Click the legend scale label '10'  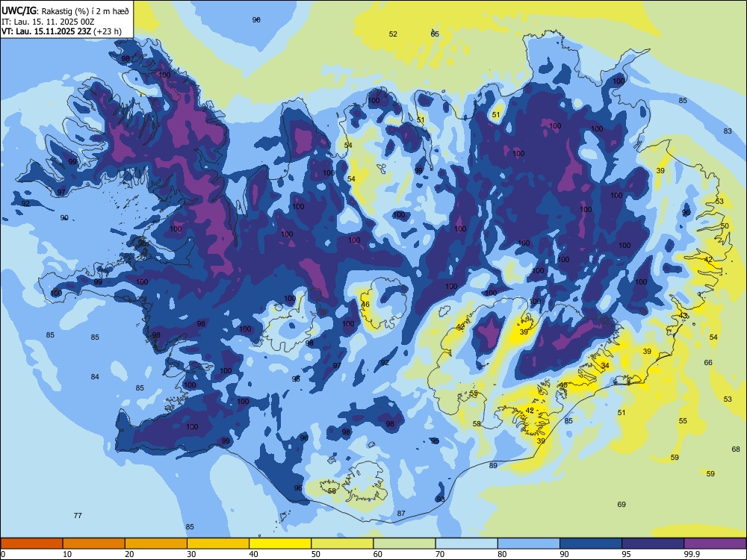coord(67,554)
